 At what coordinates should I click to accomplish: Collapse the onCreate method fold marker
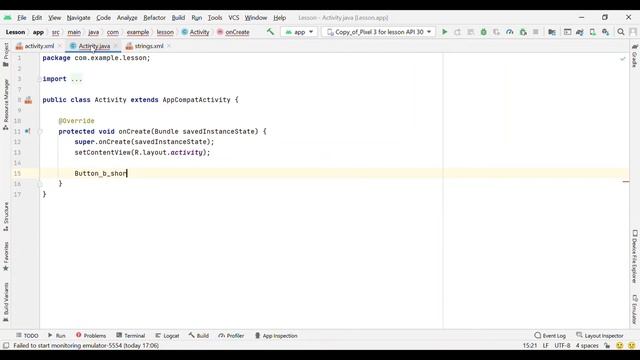(40, 131)
